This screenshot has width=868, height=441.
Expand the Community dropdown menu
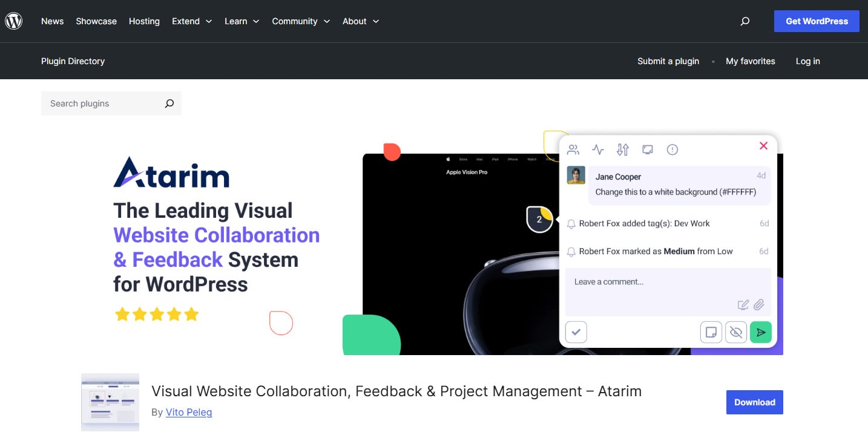click(x=301, y=21)
